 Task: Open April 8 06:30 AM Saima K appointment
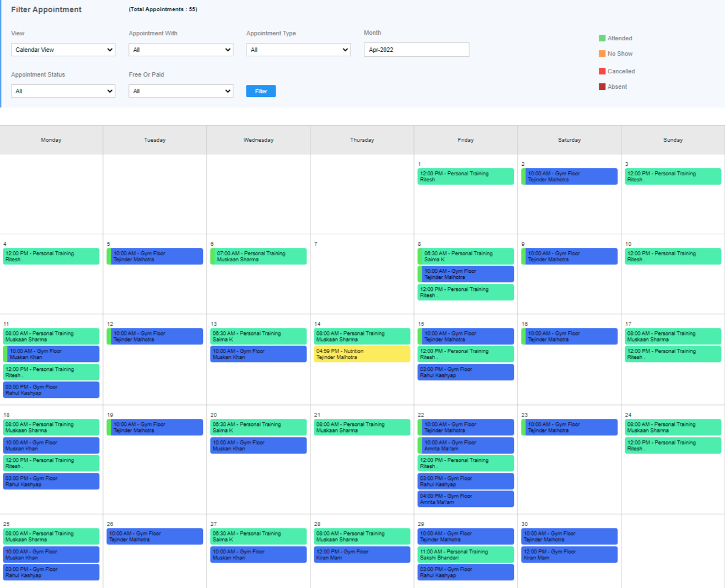click(466, 256)
